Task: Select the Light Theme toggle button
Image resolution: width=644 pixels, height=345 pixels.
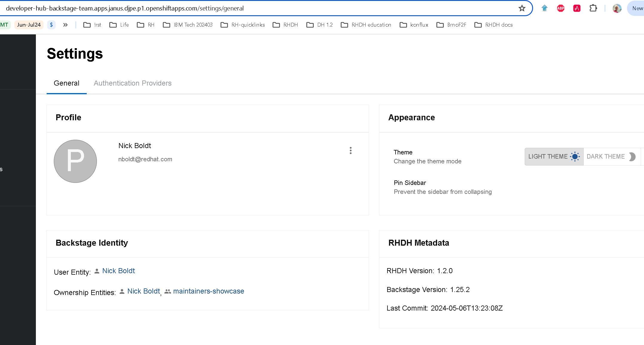Action: pos(554,156)
